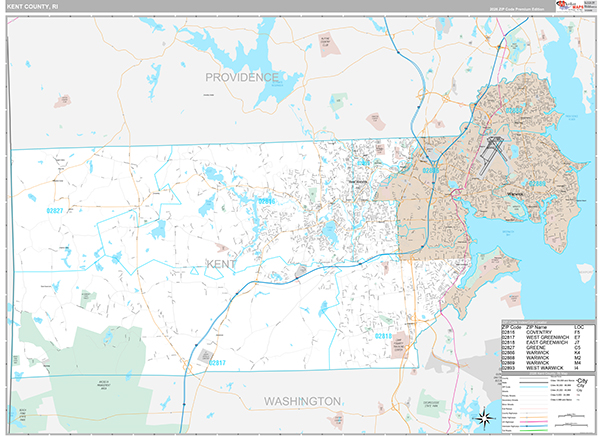This screenshot has height=436, width=600.
Task: Click locator value I4 for West Warwick
Action: point(577,368)
